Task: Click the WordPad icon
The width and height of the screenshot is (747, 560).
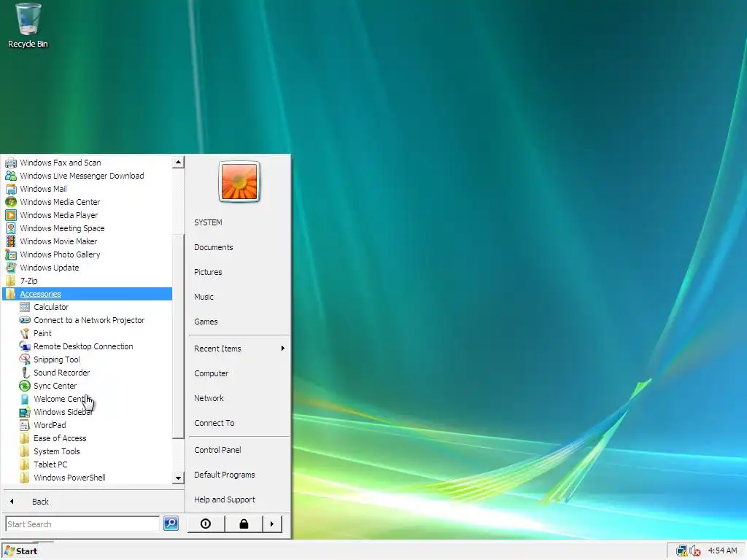Action: (25, 425)
